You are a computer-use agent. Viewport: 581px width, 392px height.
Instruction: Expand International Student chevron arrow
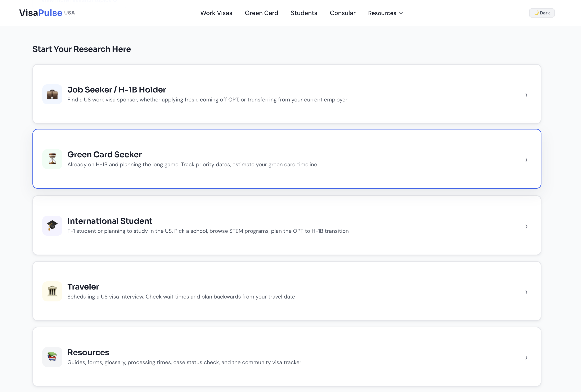pyautogui.click(x=526, y=226)
